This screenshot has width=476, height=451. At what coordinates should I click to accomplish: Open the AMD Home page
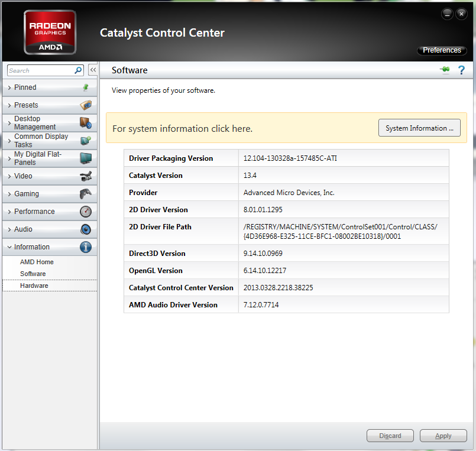pos(37,262)
